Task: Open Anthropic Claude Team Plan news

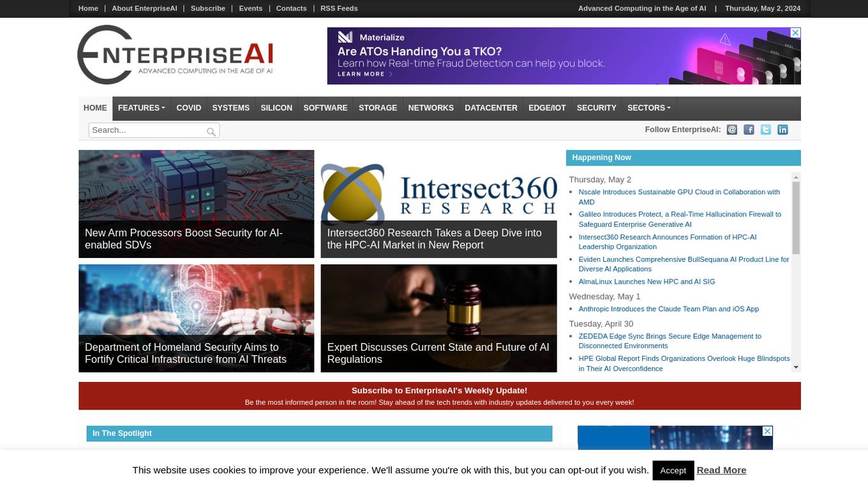Action: (668, 309)
